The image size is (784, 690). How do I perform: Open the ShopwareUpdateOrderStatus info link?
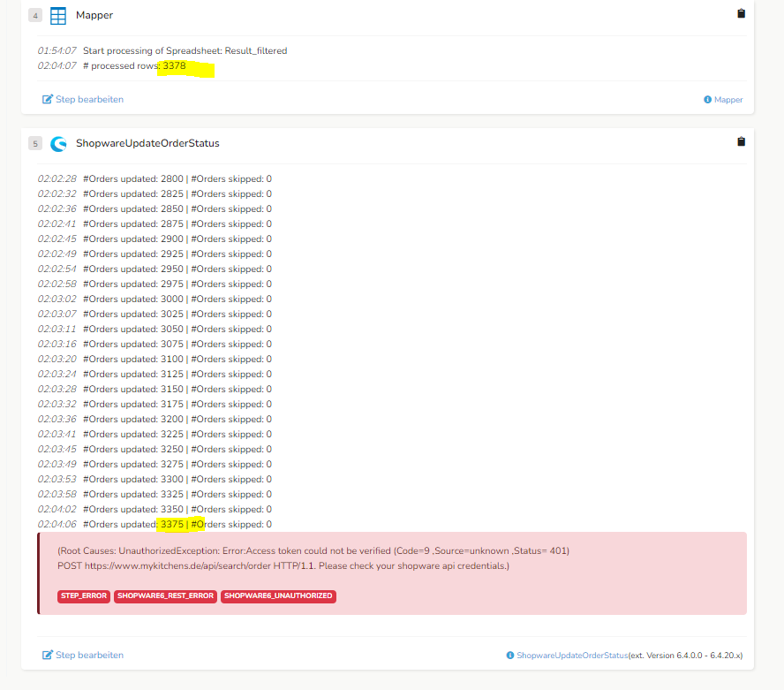click(x=567, y=656)
